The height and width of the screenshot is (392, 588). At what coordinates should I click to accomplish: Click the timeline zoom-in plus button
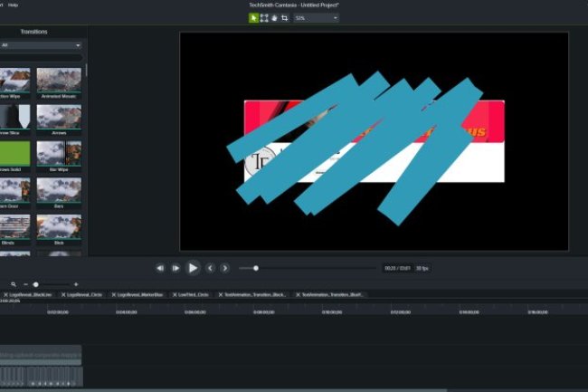(76, 284)
